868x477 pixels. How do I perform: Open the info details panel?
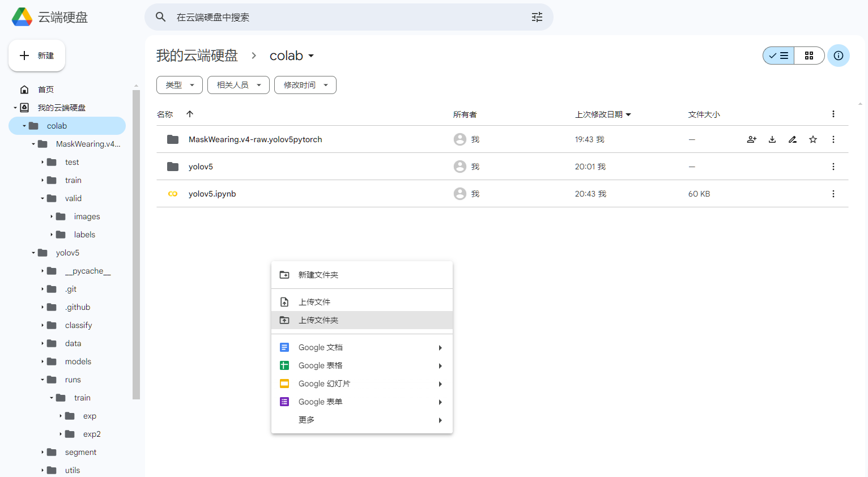(839, 56)
